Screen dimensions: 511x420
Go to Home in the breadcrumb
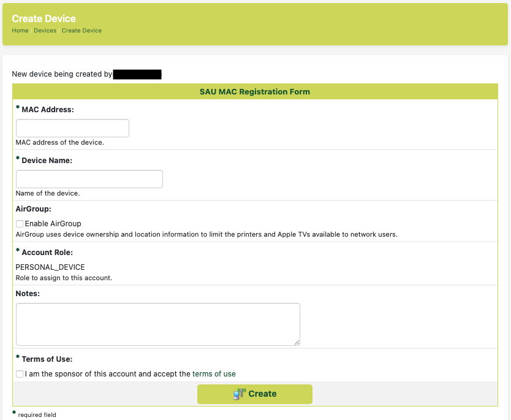click(20, 31)
